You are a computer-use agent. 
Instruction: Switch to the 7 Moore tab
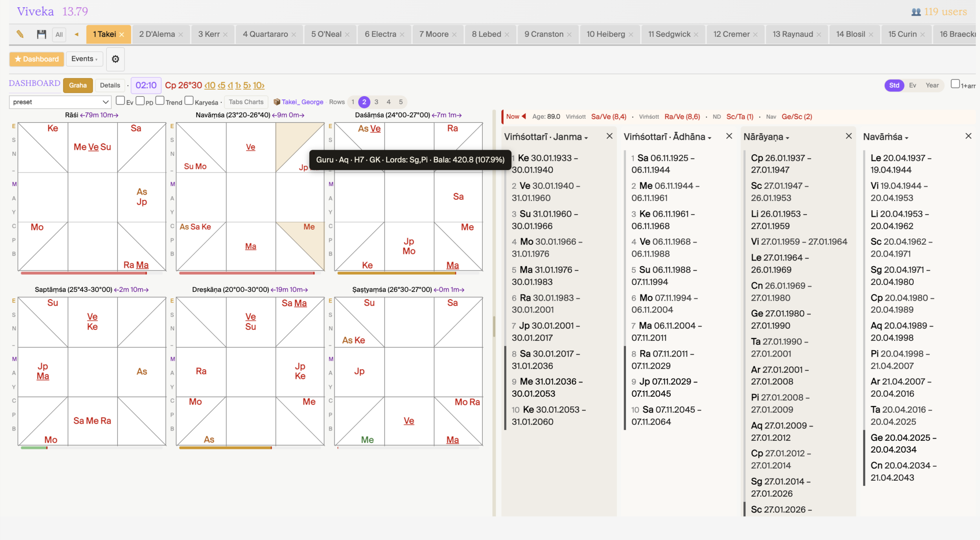click(434, 34)
